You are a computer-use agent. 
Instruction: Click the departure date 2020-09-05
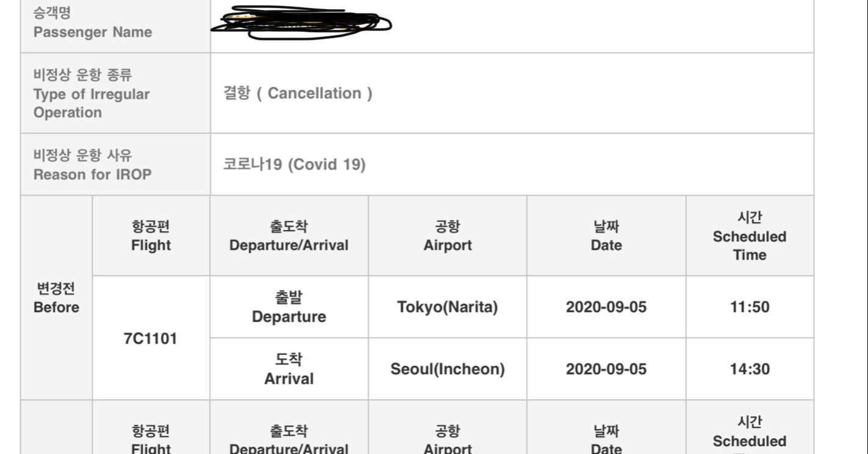tap(606, 307)
